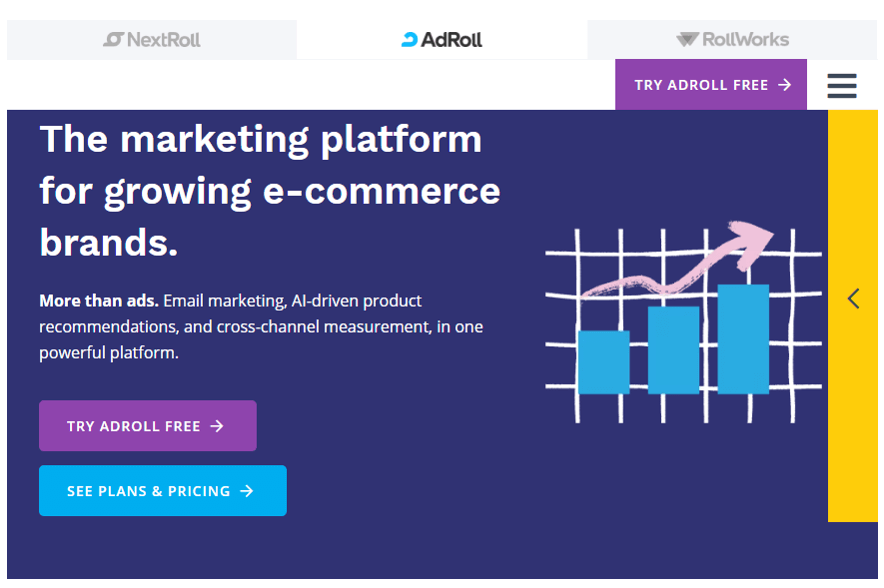Click the shortest blue bar in the chart
Image resolution: width=884 pixels, height=588 pixels.
604,362
